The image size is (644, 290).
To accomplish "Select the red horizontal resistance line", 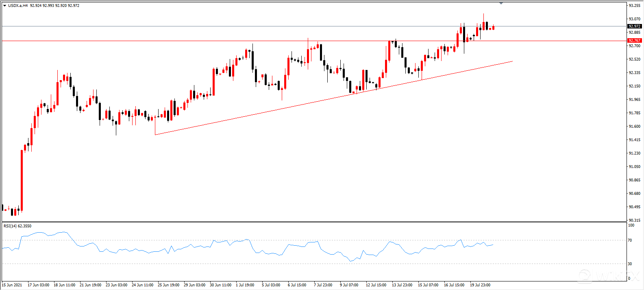I will [x=163, y=41].
